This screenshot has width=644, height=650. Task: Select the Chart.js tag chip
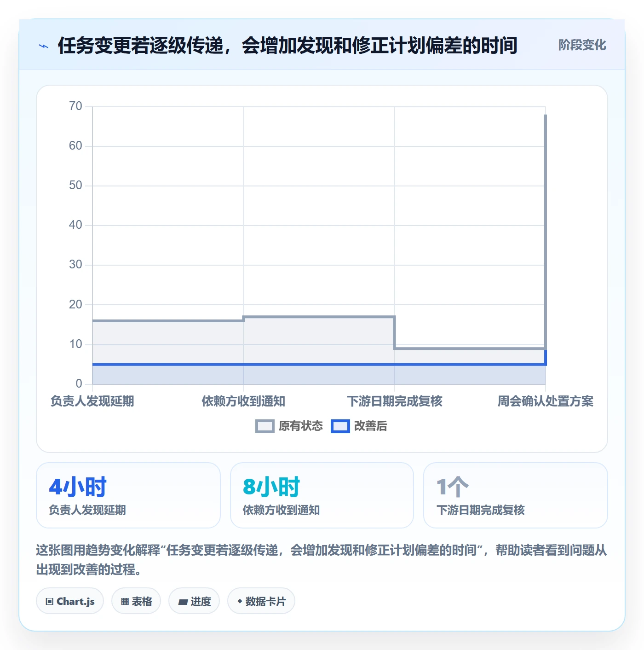(x=70, y=601)
